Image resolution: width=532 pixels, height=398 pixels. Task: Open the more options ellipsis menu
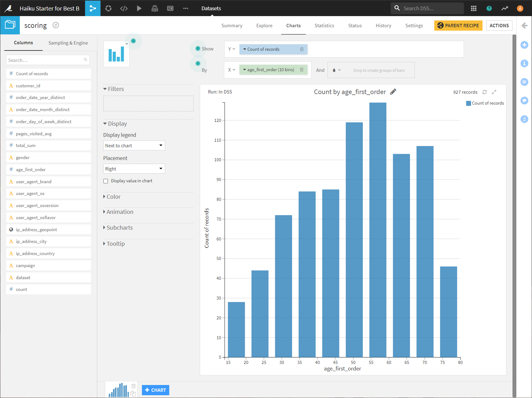186,8
